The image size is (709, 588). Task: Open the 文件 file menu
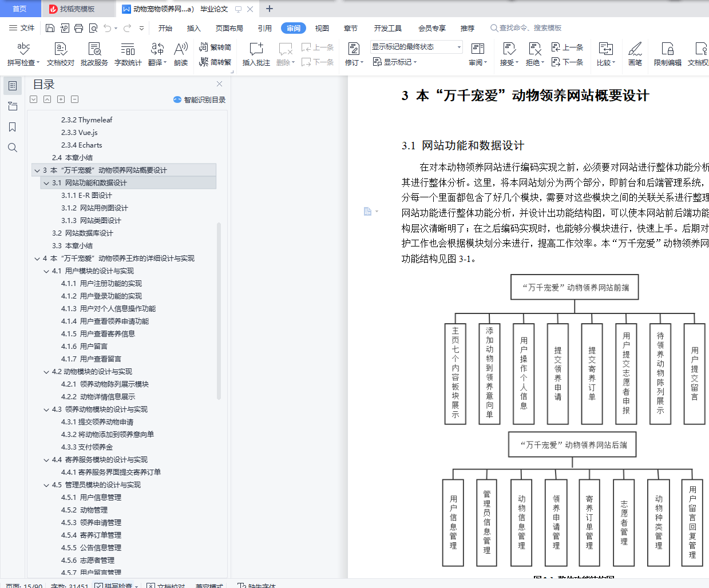(22, 28)
